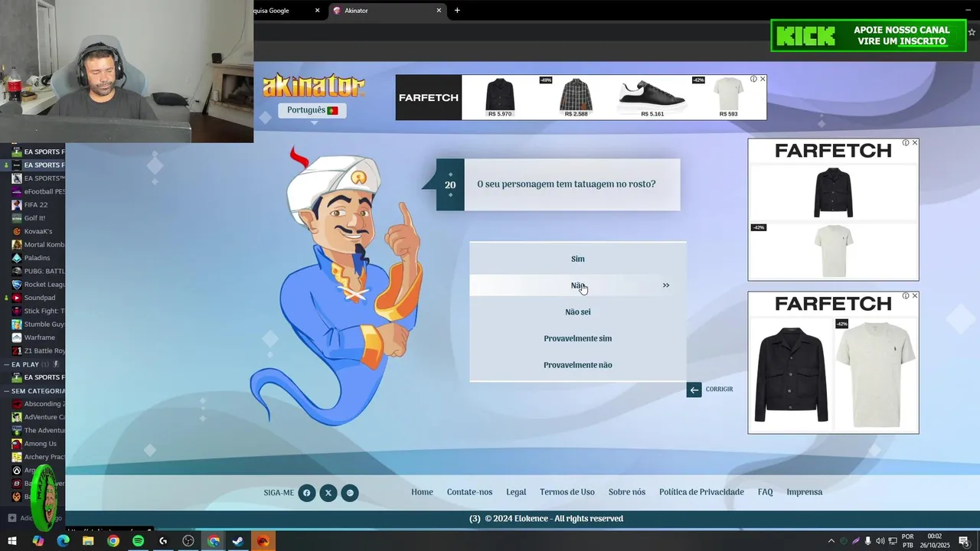Viewport: 980px width, 551px height.
Task: Open Microsoft Edge from the taskbar
Action: [x=63, y=541]
